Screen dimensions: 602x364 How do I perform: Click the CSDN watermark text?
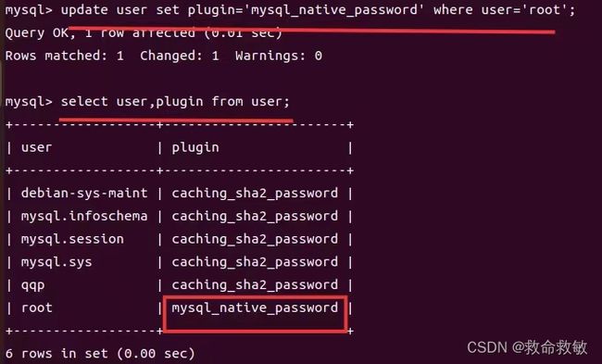527,347
